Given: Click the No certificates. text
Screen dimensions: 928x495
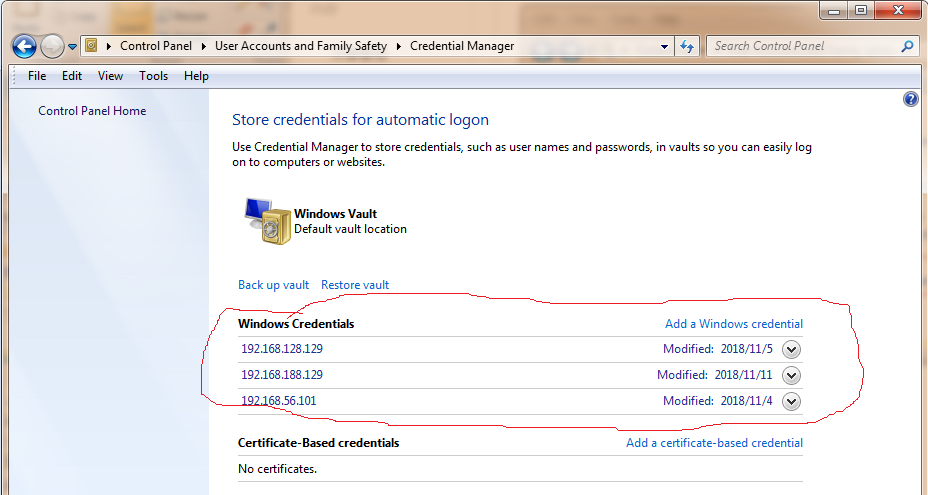Looking at the screenshot, I should click(x=277, y=469).
